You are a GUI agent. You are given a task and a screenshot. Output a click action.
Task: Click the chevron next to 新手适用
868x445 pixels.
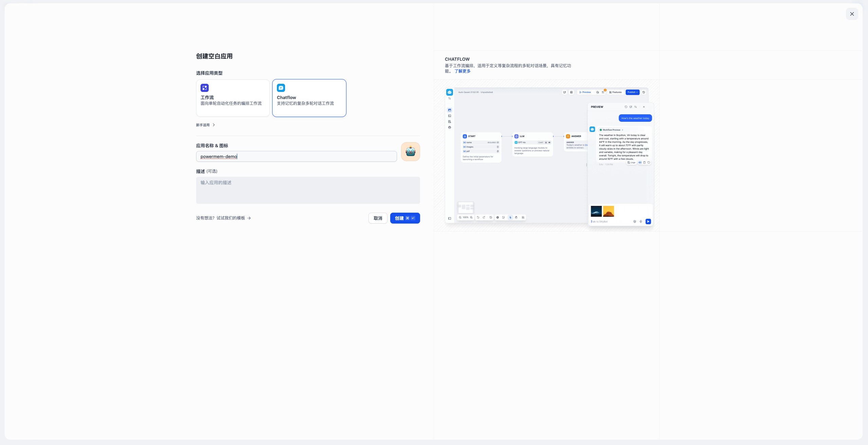coord(214,125)
